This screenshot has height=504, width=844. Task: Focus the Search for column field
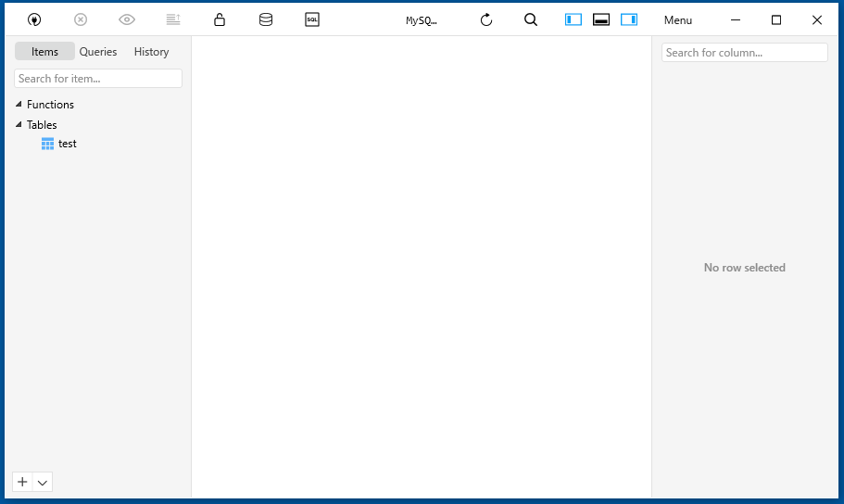click(x=745, y=53)
